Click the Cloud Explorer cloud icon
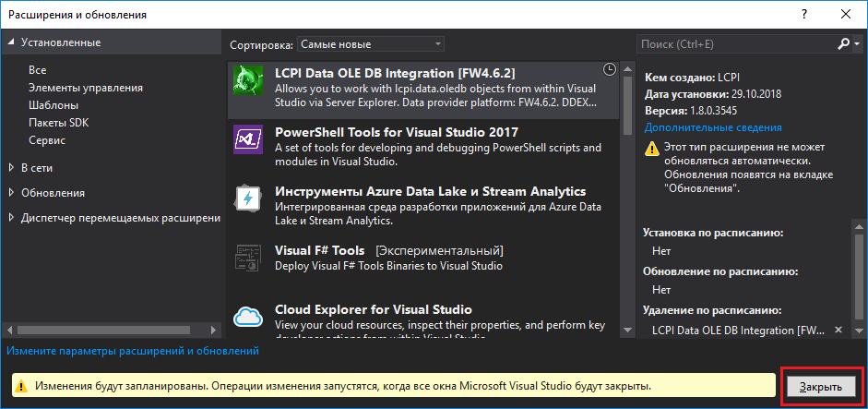This screenshot has width=868, height=409. 248,317
